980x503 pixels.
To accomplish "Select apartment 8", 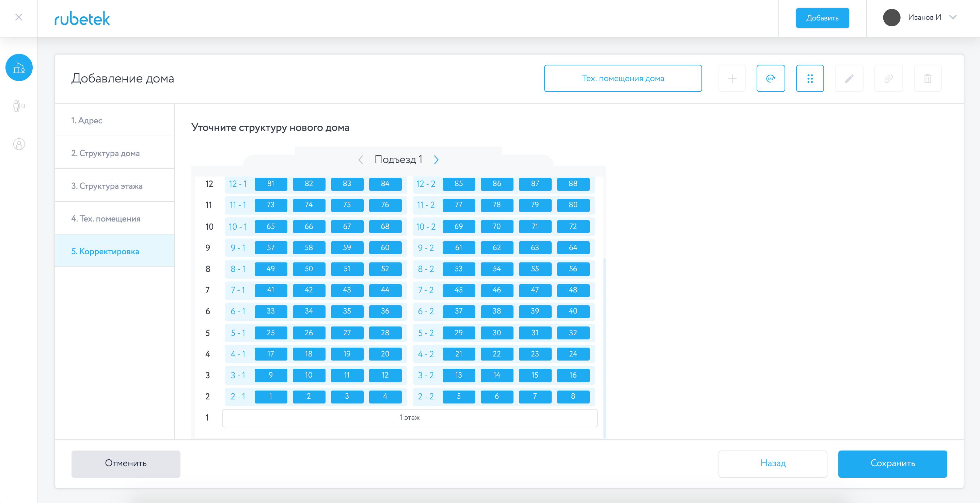I will (573, 396).
